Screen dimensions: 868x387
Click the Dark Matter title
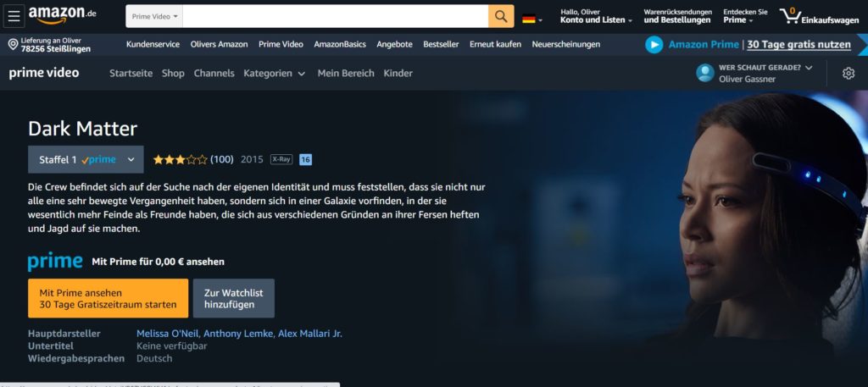point(82,129)
